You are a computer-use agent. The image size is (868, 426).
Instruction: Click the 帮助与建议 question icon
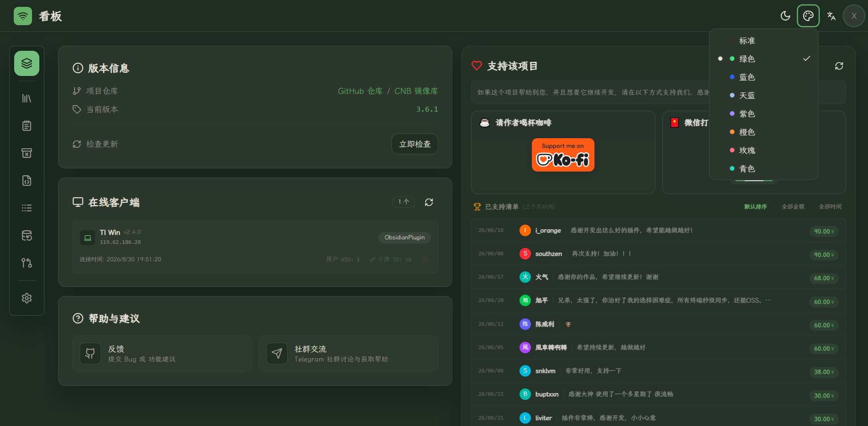pos(78,318)
